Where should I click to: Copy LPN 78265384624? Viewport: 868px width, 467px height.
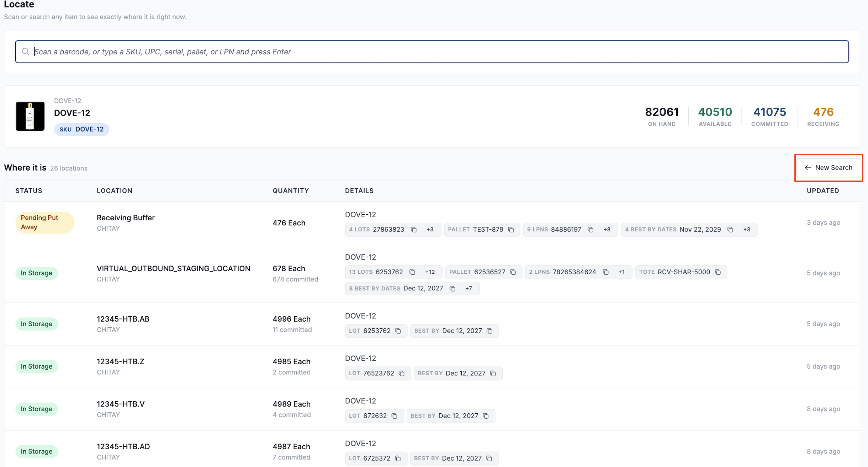(x=606, y=272)
